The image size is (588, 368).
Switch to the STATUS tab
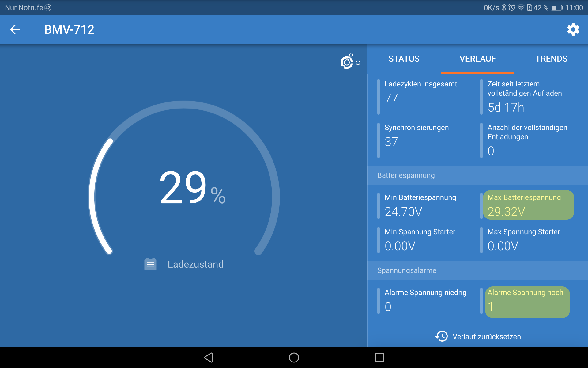[404, 59]
